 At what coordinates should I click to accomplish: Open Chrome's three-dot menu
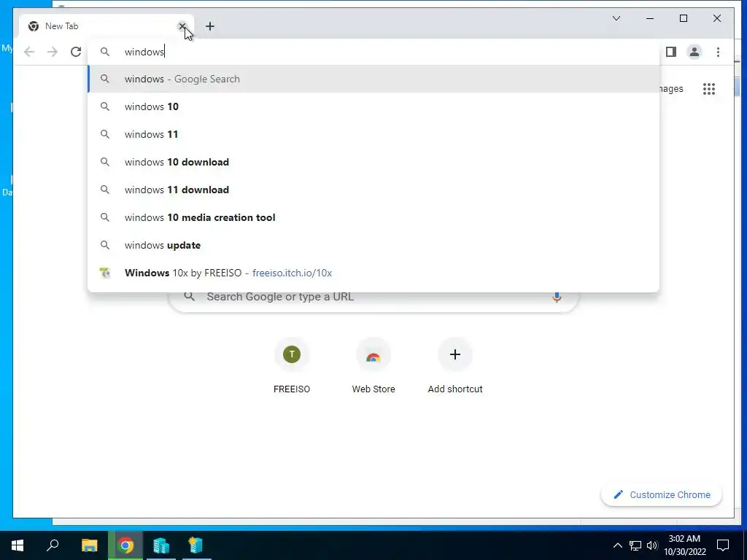coord(718,52)
